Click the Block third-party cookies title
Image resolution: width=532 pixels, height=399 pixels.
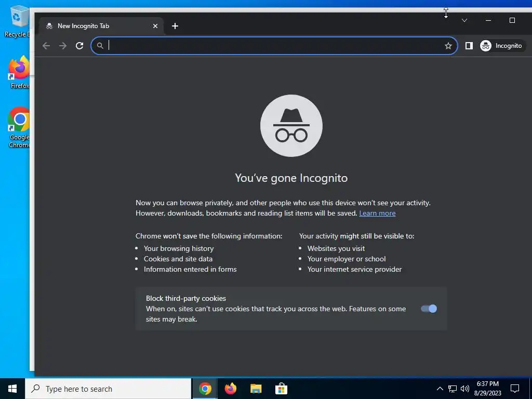click(x=186, y=299)
